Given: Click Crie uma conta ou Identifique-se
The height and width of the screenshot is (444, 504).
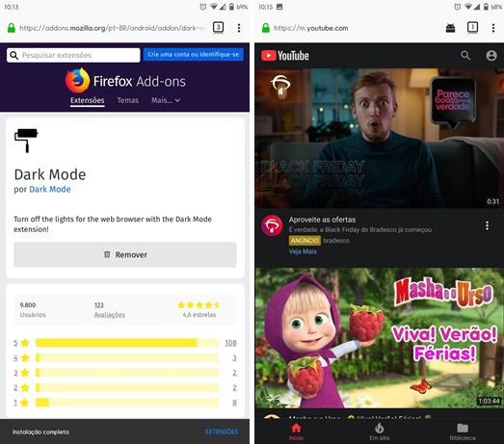Looking at the screenshot, I should coord(193,55).
